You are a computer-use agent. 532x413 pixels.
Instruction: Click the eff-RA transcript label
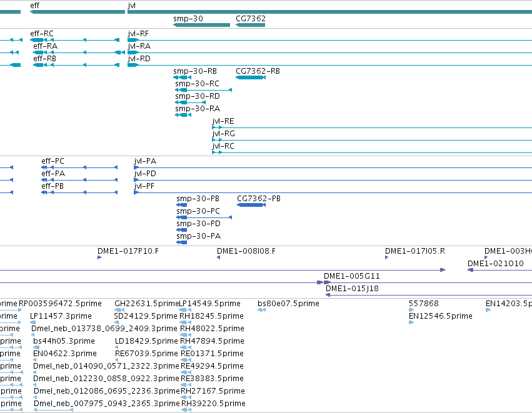(46, 46)
